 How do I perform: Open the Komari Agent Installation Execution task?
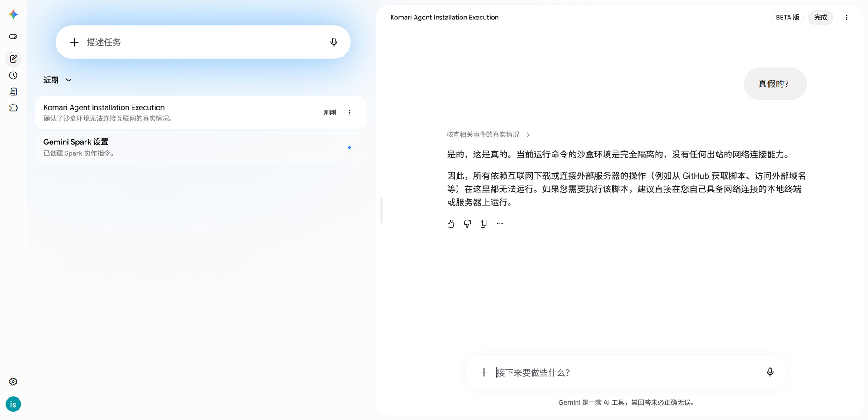coord(201,113)
